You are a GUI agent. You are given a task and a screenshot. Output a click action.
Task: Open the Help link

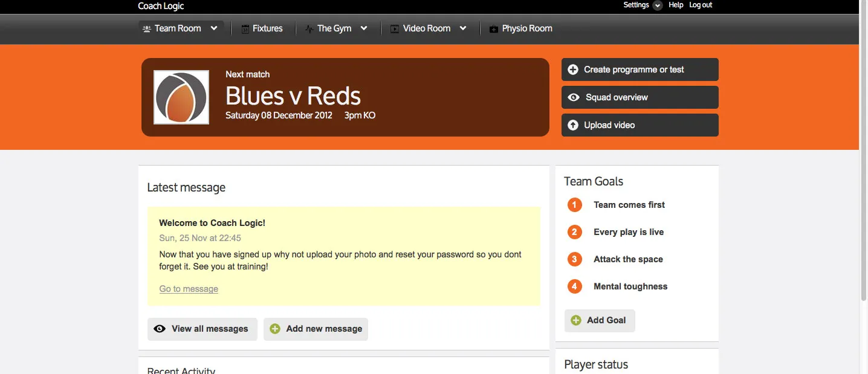pos(676,5)
